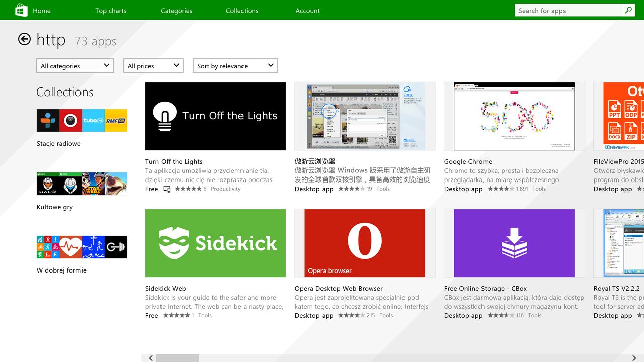Click the Collections sidebar heading

click(x=65, y=92)
